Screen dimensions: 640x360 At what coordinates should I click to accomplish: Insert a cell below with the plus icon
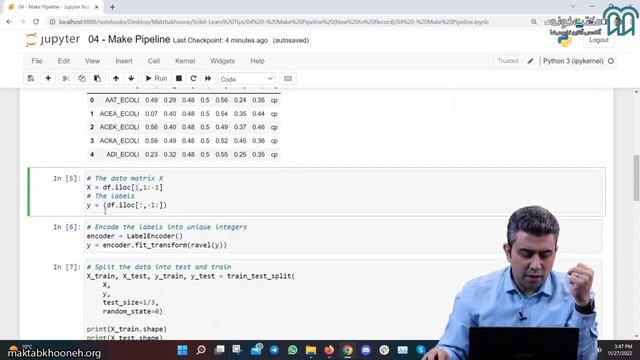point(48,78)
